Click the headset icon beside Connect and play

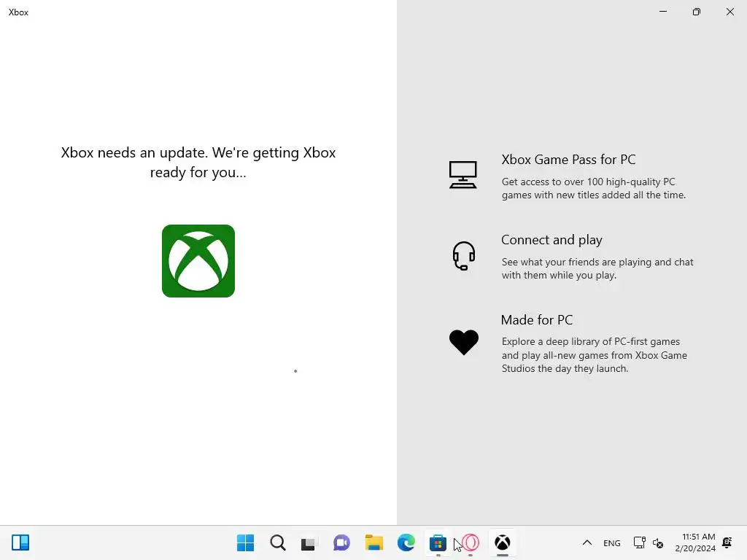463,256
